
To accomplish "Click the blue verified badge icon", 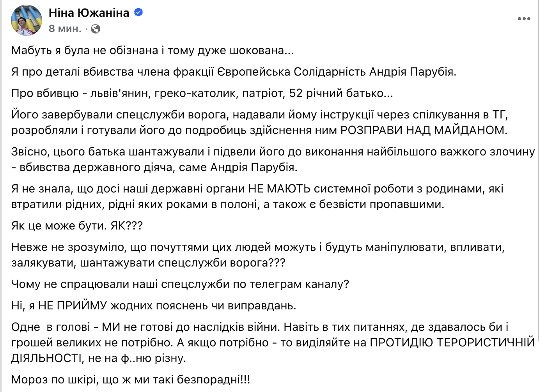I will click(x=138, y=12).
